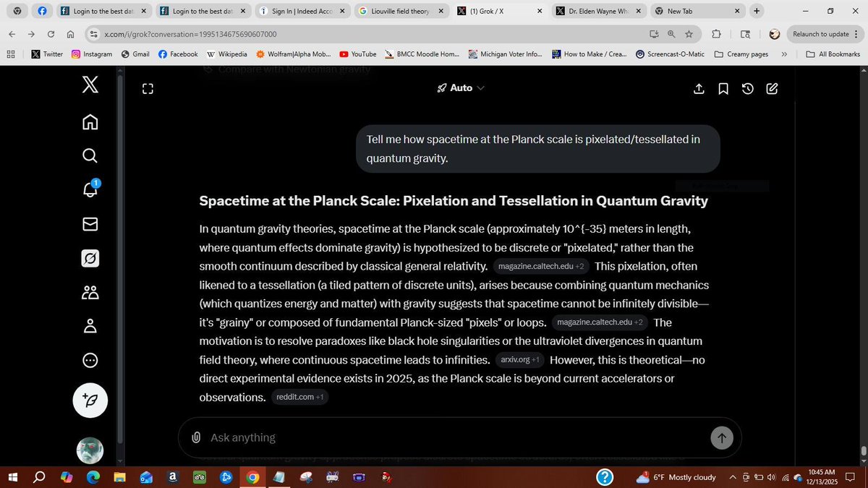This screenshot has width=868, height=488.
Task: Send message with arrow button
Action: pyautogui.click(x=721, y=437)
